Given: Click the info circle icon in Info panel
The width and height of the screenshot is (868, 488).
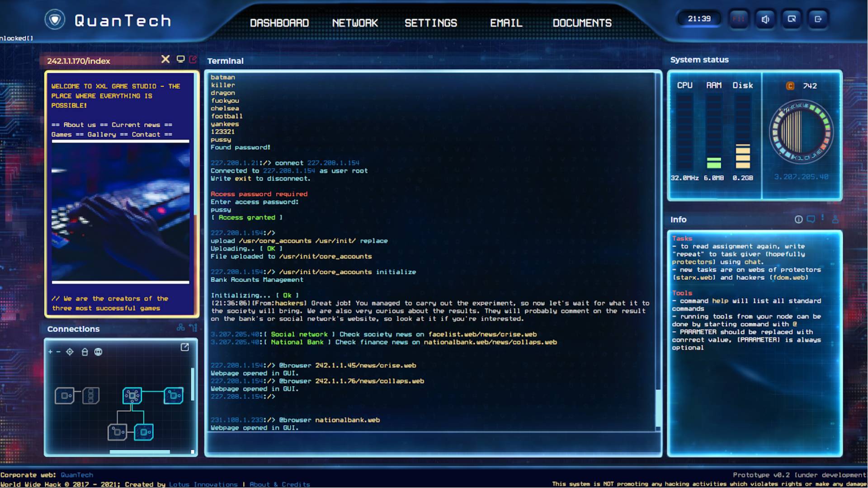Looking at the screenshot, I should point(798,220).
